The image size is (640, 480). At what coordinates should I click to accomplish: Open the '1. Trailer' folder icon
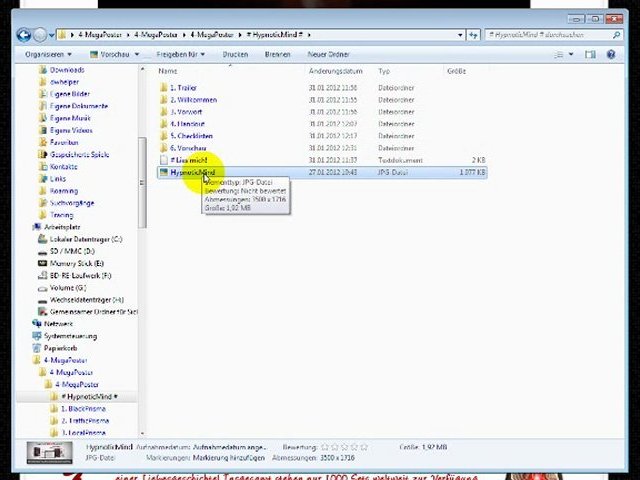(x=164, y=88)
